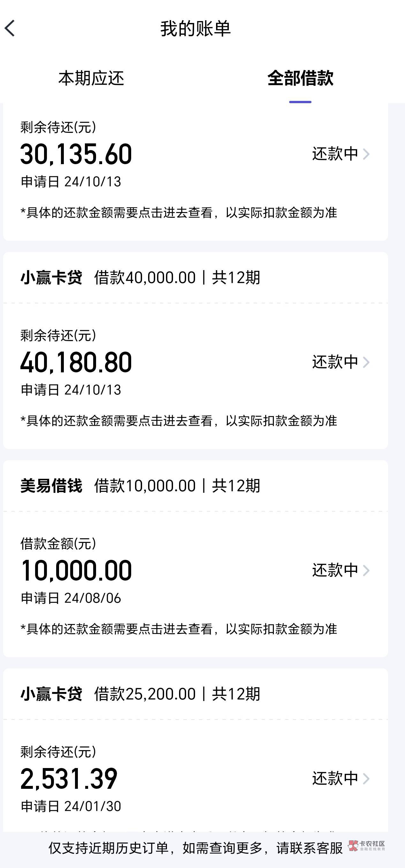This screenshot has height=868, width=405.
Task: Click the 卡农社区 watermark logo
Action: coord(367,845)
